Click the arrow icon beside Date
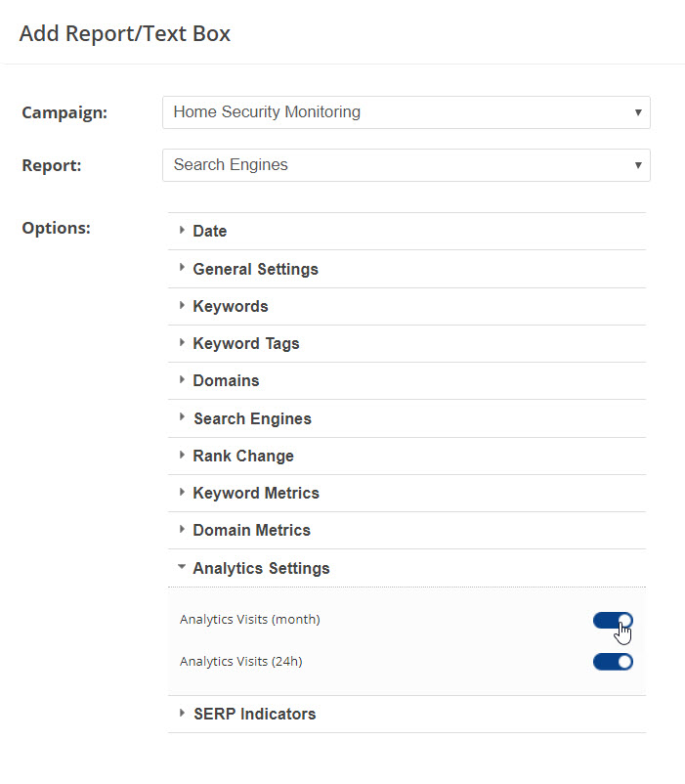 [x=182, y=231]
